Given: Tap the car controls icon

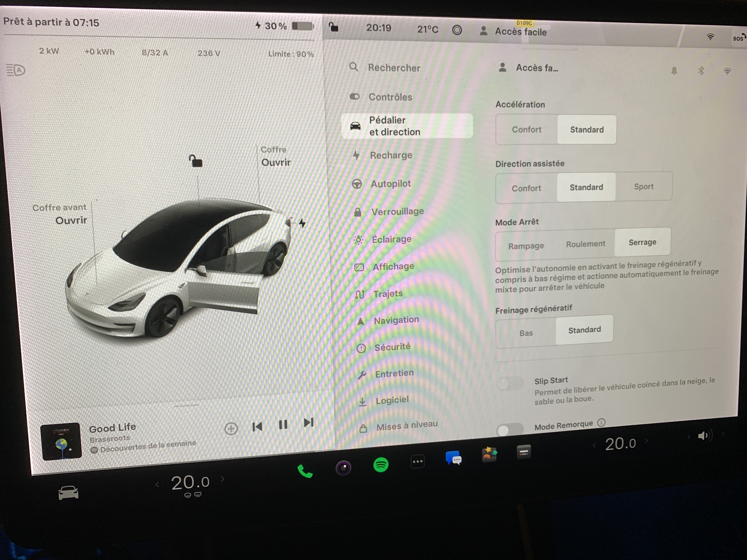Looking at the screenshot, I should click(68, 493).
